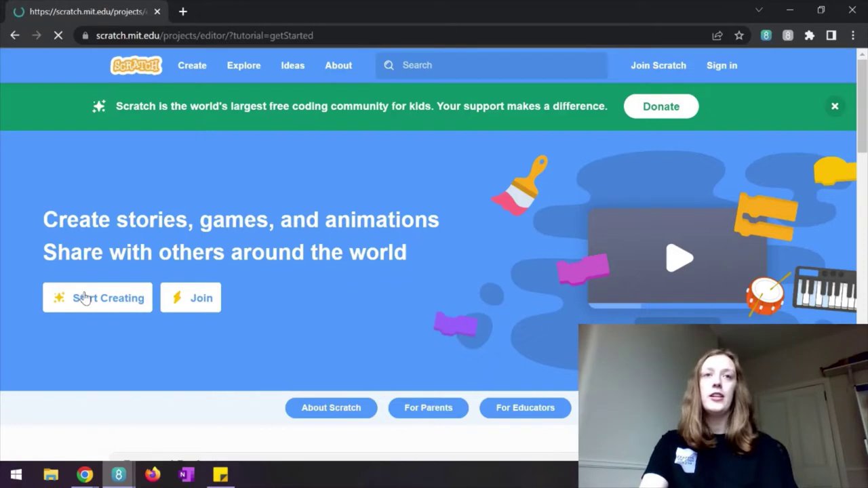868x488 pixels.
Task: Play the intro video
Action: pyautogui.click(x=679, y=258)
